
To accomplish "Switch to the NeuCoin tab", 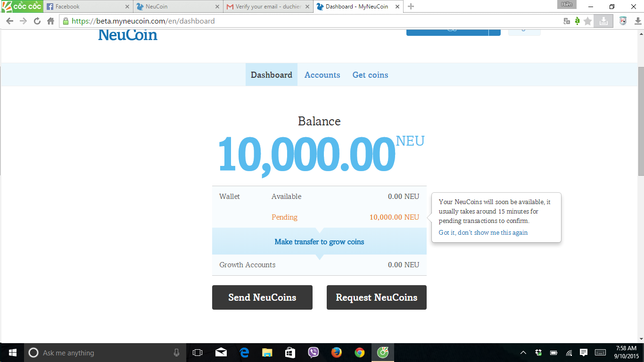I will (x=178, y=7).
